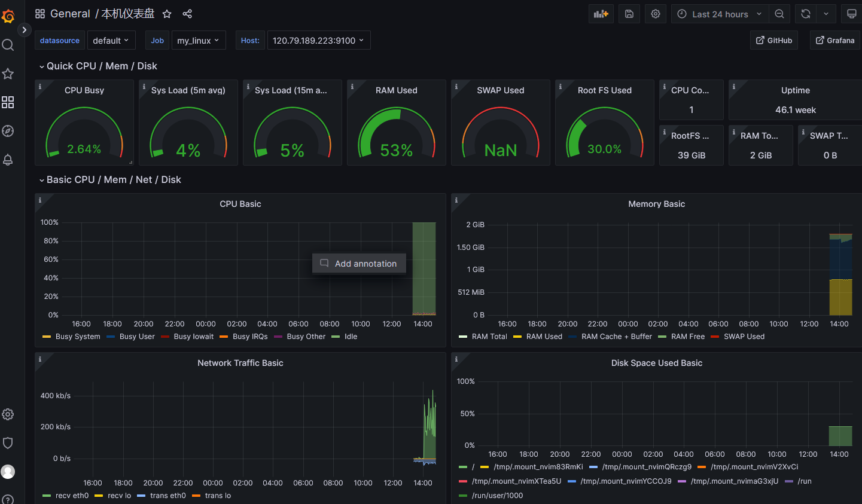Save the dashboard using the disk icon
862x504 pixels.
(x=629, y=14)
